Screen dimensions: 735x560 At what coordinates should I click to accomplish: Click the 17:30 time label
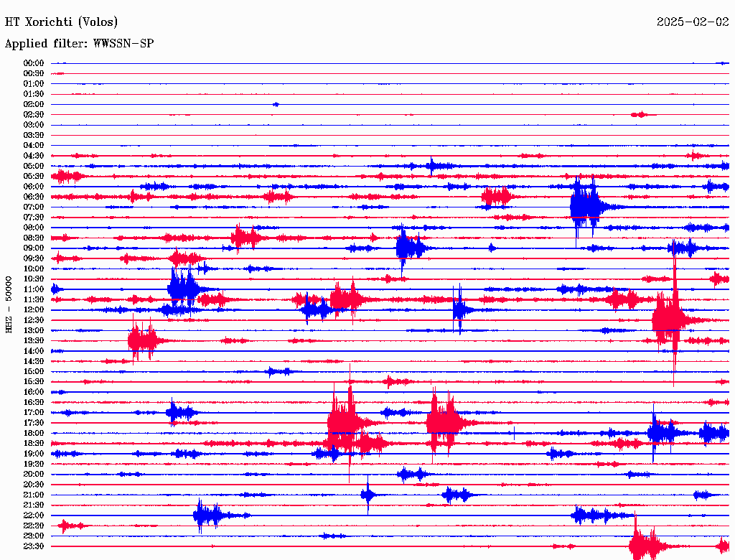click(34, 423)
